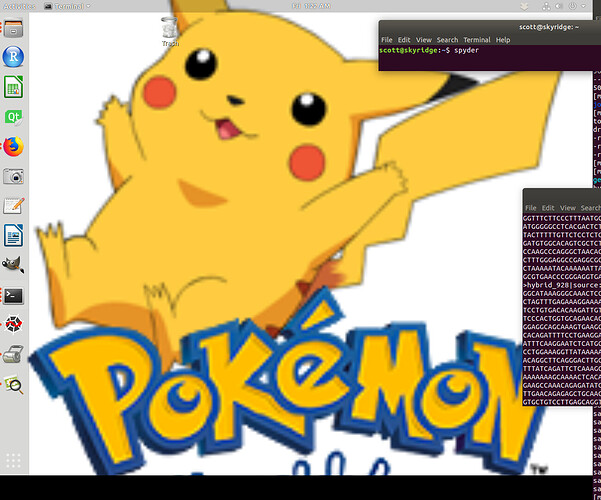The height and width of the screenshot is (500, 601).
Task: Open Search menu in scott@skyridge terminal
Action: pyautogui.click(x=447, y=40)
